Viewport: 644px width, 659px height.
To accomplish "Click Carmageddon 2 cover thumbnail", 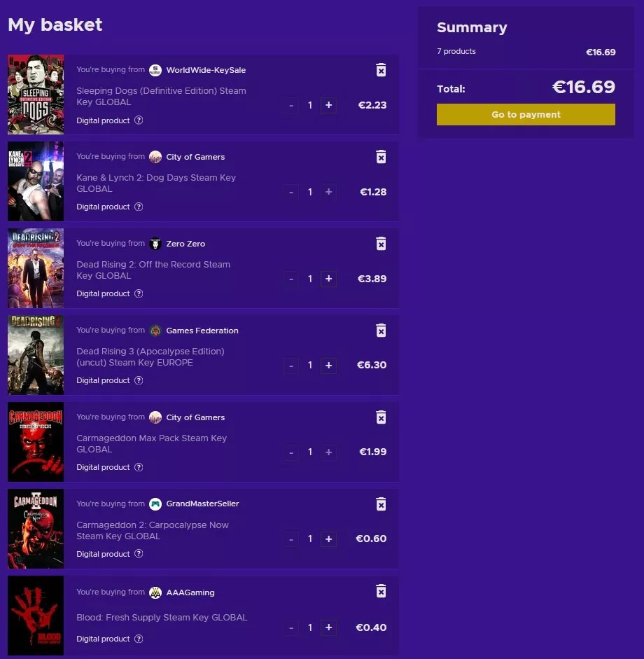I will click(x=36, y=529).
